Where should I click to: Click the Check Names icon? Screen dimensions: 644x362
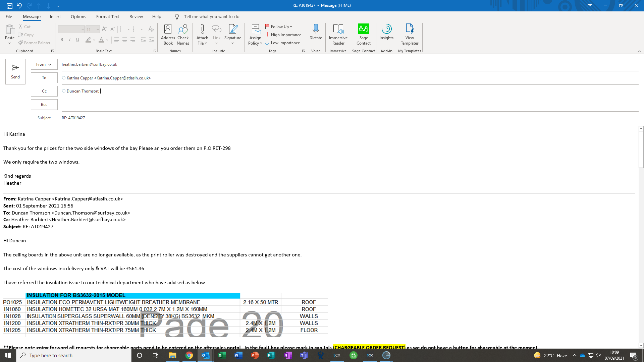(183, 34)
